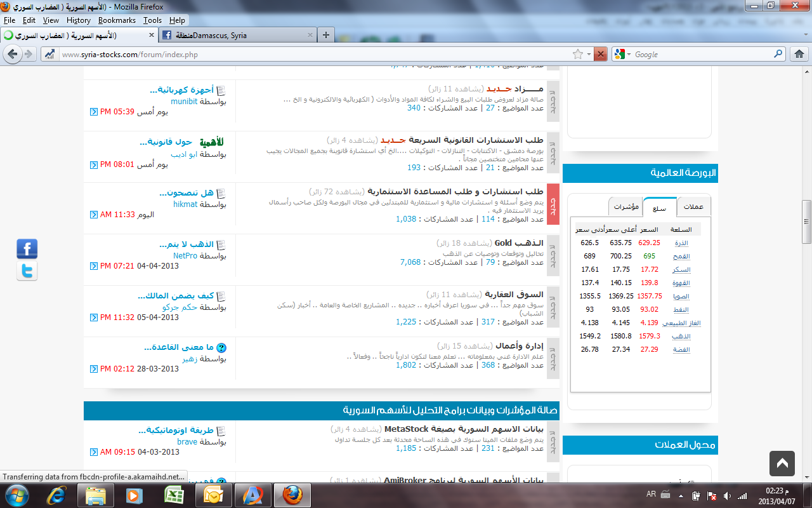Select the عملات tab in the exchange widget

tap(693, 207)
